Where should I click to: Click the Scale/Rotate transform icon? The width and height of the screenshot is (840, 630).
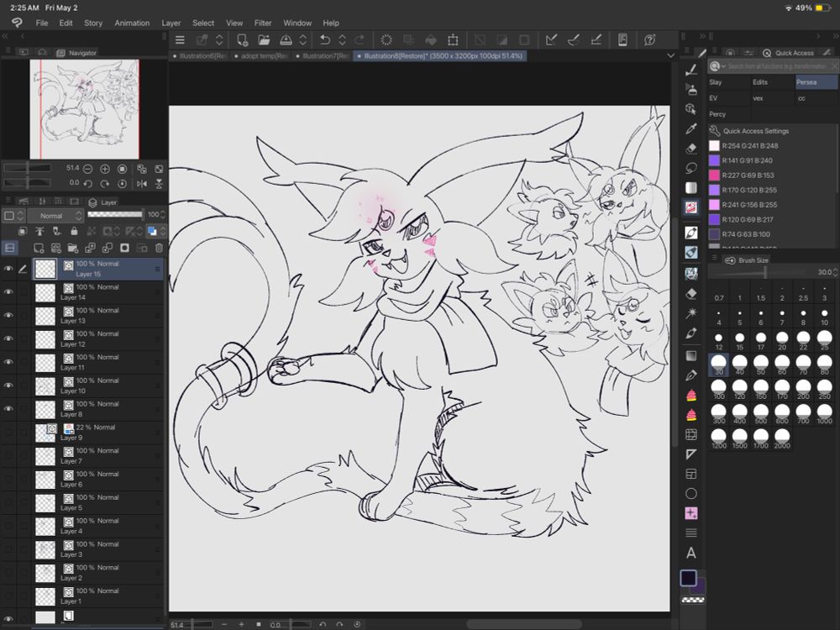[453, 40]
